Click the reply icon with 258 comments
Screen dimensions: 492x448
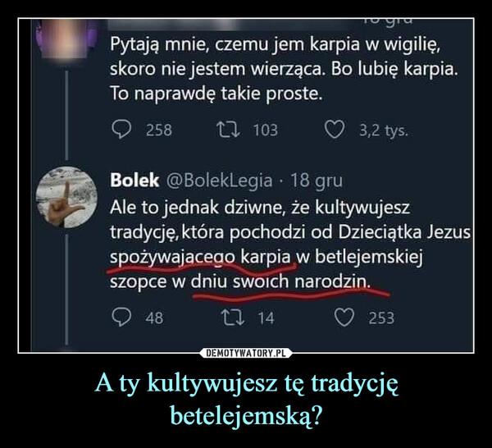[121, 130]
